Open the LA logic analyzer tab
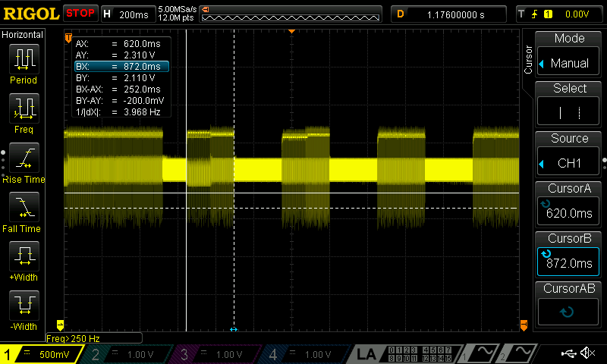 click(x=366, y=354)
